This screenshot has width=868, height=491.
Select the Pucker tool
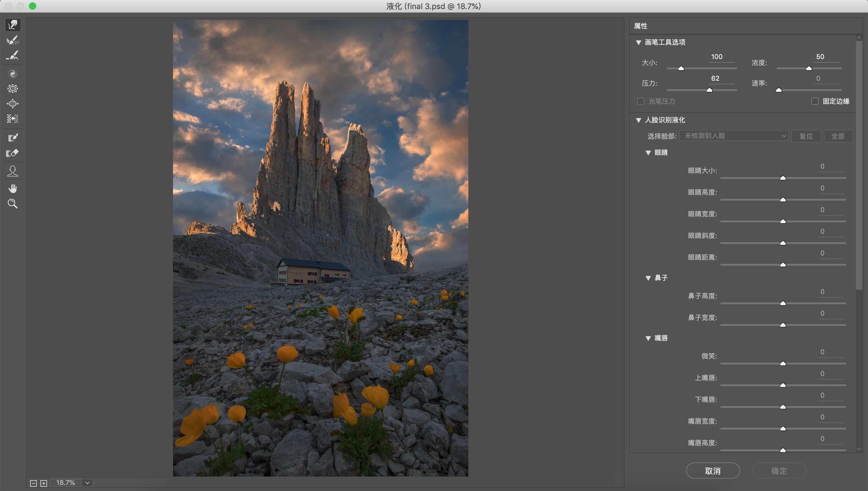click(x=13, y=88)
